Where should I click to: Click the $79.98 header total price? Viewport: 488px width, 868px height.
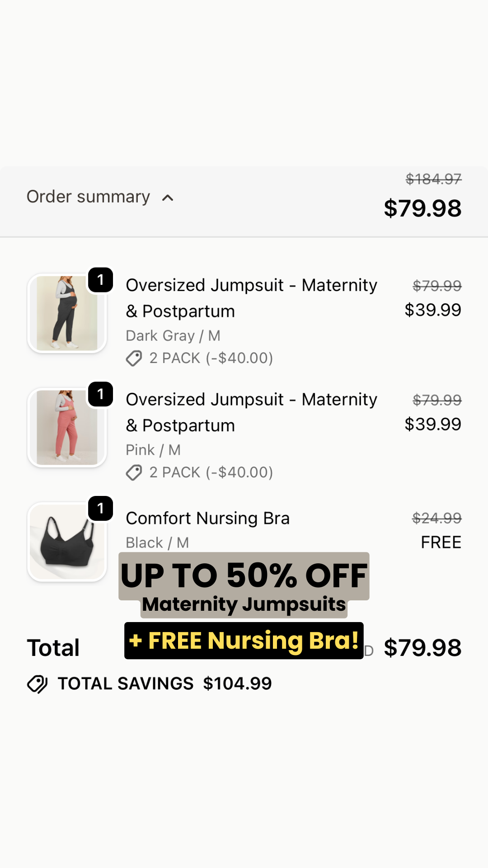tap(422, 208)
